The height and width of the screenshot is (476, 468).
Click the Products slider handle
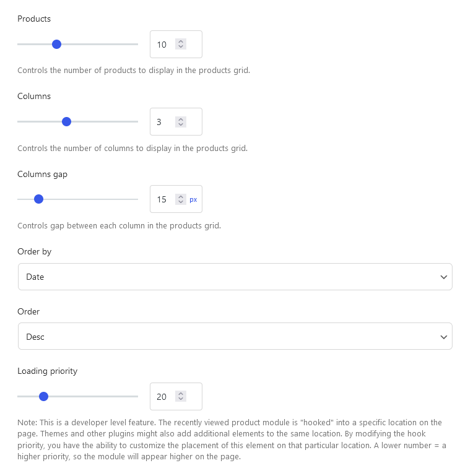(56, 44)
